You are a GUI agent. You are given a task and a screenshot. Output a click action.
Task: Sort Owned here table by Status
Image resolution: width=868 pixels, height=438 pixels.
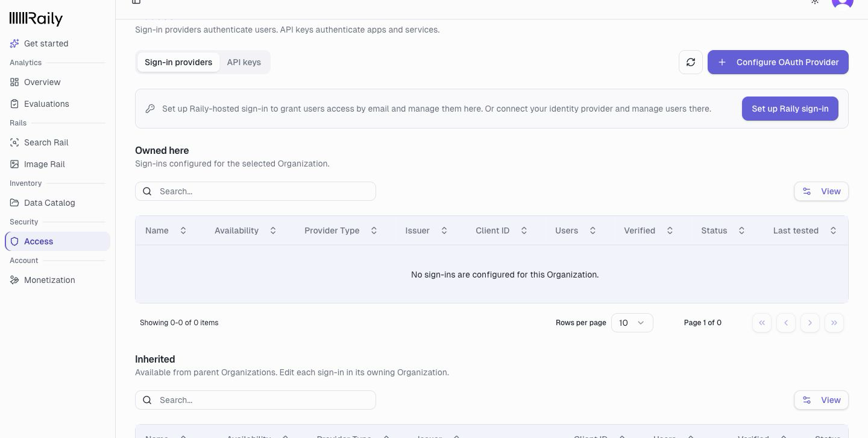723,230
